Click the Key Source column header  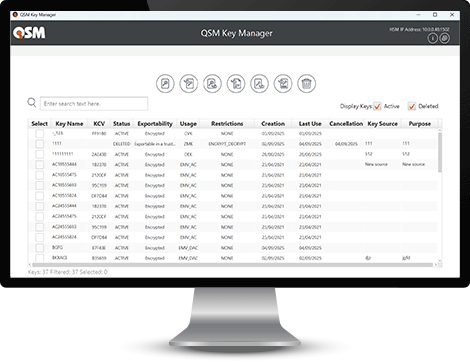[382, 124]
